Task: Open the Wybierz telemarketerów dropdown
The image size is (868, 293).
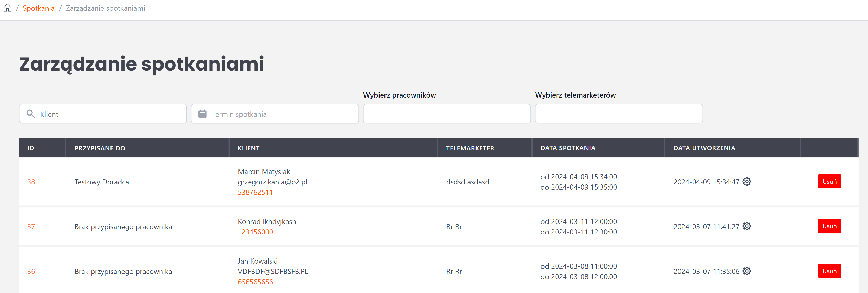Action: tap(618, 114)
